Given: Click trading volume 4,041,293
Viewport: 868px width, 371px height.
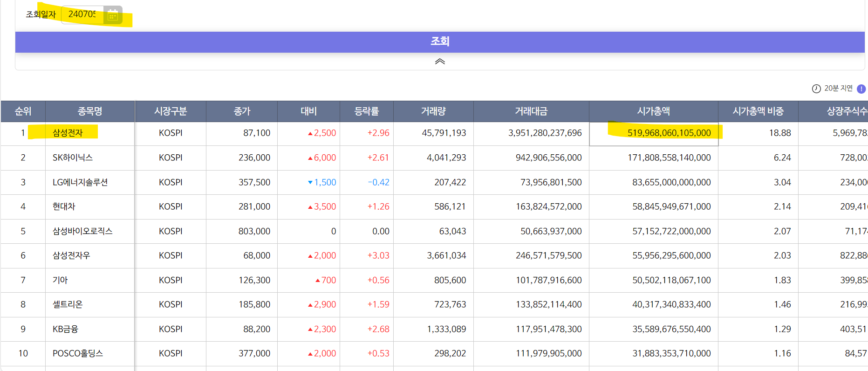Looking at the screenshot, I should tap(446, 158).
